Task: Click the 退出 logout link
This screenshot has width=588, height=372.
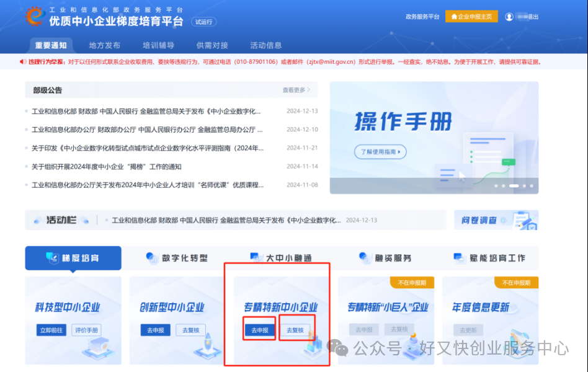Action: (533, 17)
